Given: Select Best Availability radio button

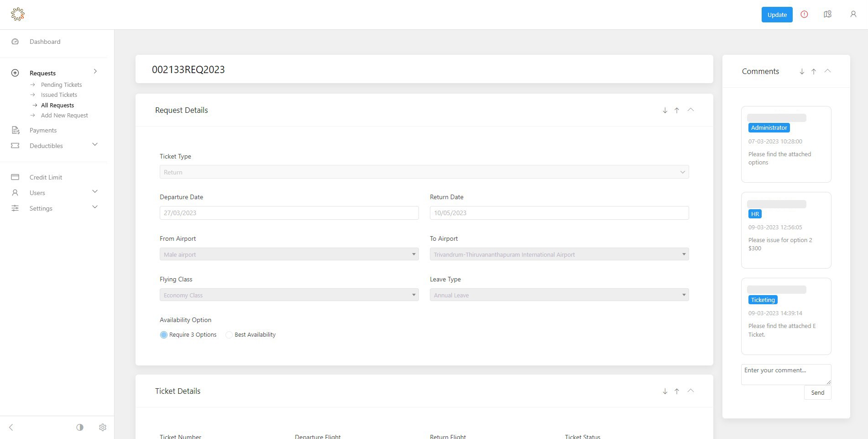Looking at the screenshot, I should [229, 335].
